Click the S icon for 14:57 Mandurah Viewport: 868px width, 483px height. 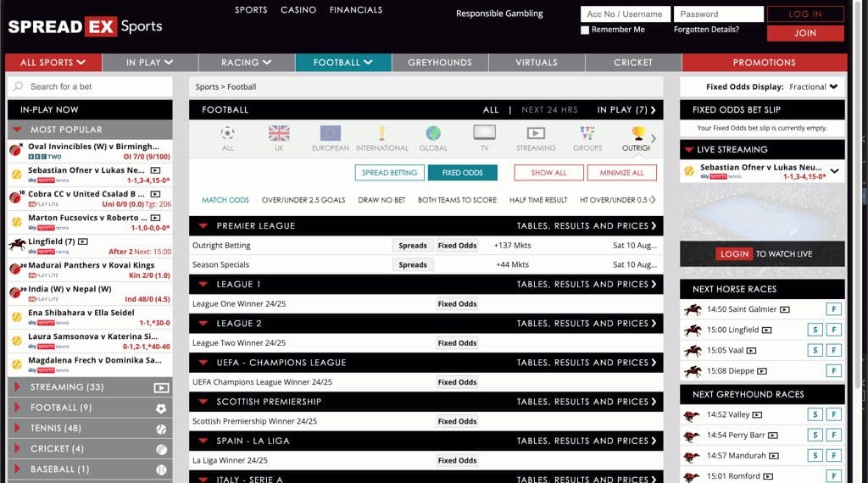(x=815, y=455)
